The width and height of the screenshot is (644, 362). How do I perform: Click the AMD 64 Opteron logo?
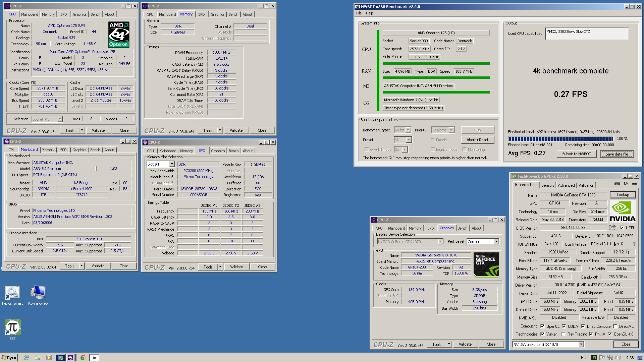pyautogui.click(x=119, y=35)
